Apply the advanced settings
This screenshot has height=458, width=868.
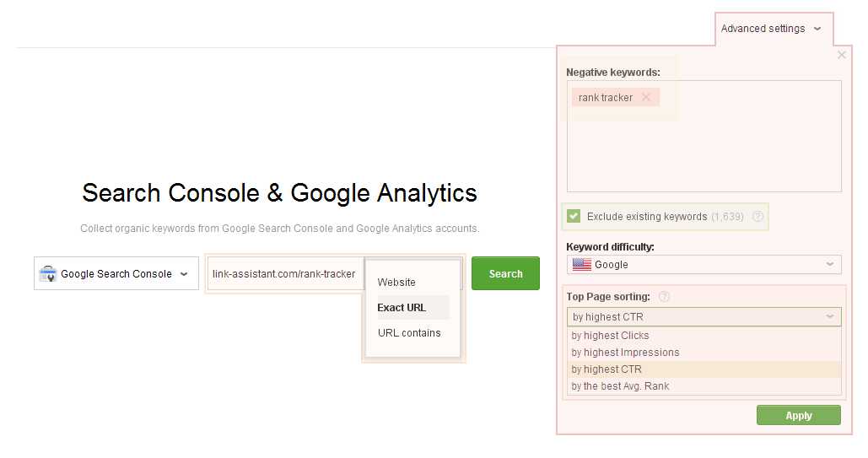click(x=798, y=415)
